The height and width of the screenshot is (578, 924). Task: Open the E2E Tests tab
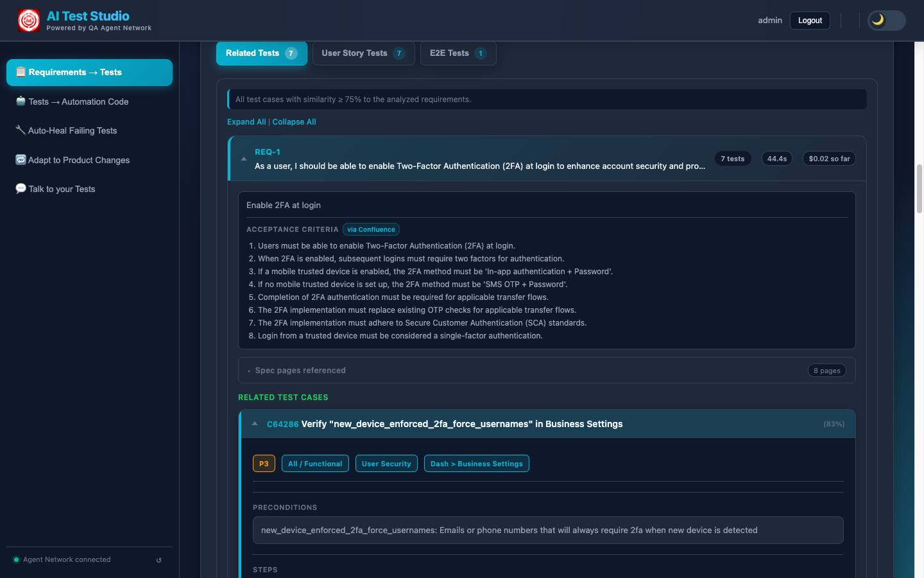point(458,53)
